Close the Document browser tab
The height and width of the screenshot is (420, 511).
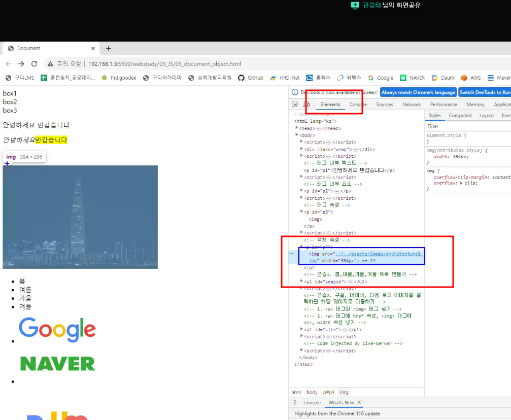[93, 49]
